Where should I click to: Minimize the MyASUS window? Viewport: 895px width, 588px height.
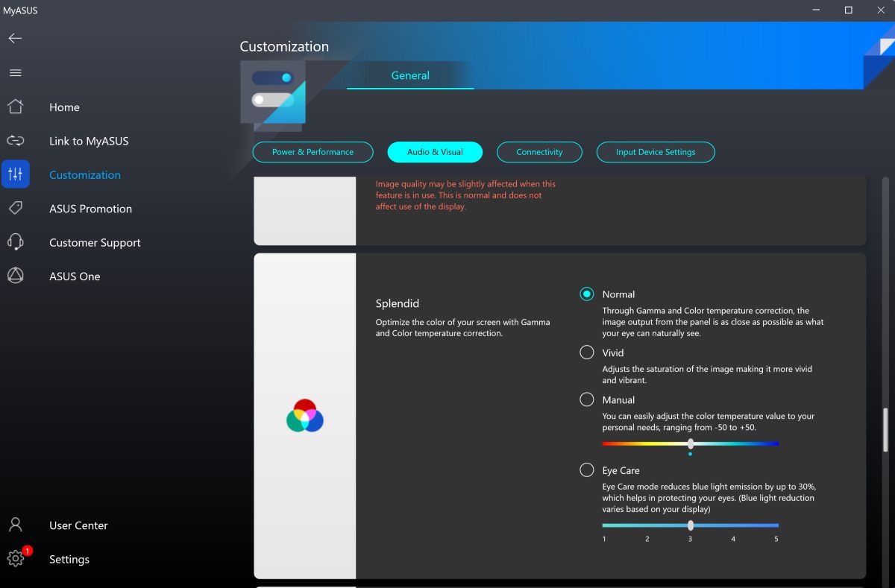tap(814, 10)
